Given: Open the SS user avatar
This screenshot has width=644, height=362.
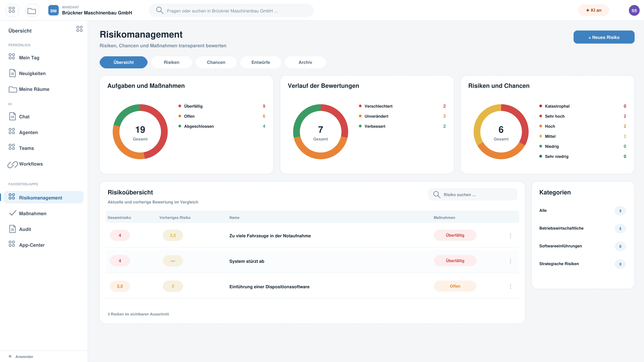Looking at the screenshot, I should tap(634, 11).
